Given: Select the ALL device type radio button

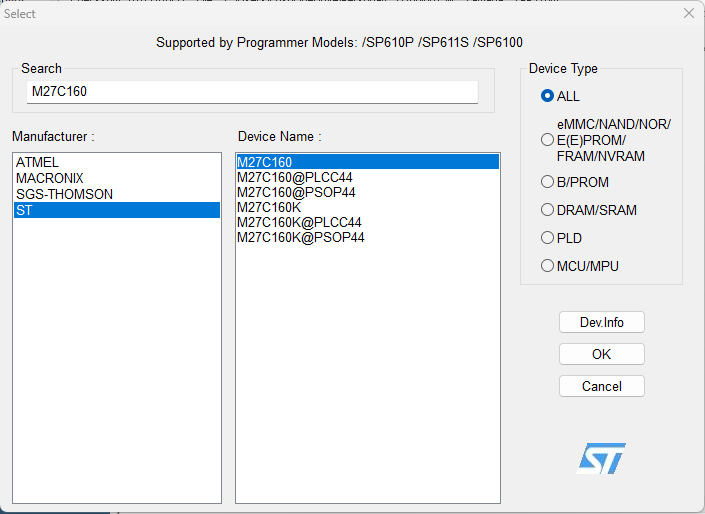Looking at the screenshot, I should pyautogui.click(x=547, y=96).
